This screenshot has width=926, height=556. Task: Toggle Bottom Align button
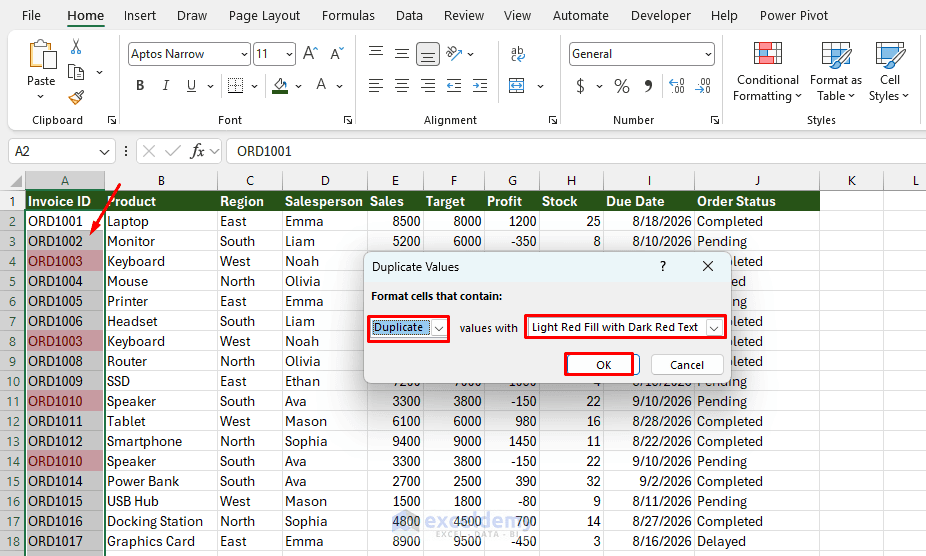coord(428,54)
